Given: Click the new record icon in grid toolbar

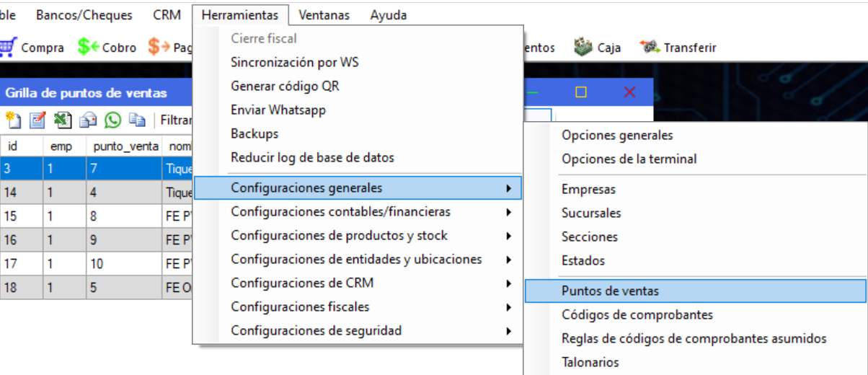Looking at the screenshot, I should 13,120.
